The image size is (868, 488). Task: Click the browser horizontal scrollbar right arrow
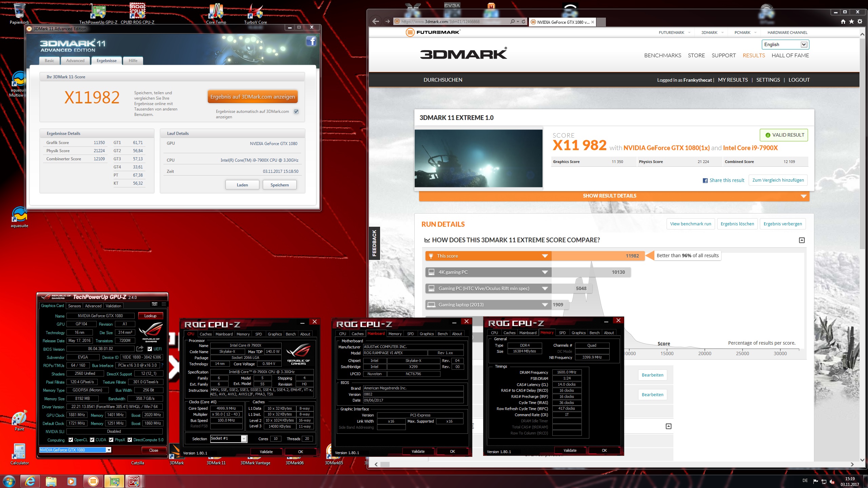tap(852, 464)
